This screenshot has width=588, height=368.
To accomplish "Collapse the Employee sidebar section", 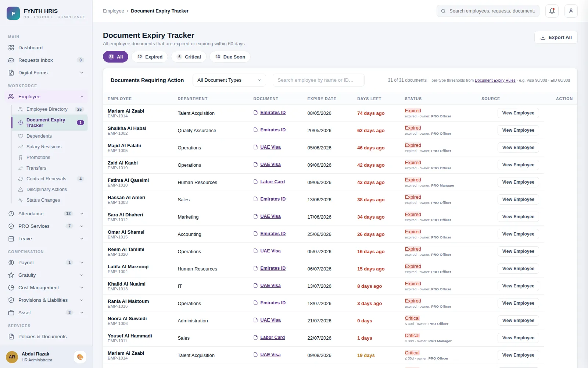I will pyautogui.click(x=46, y=97).
